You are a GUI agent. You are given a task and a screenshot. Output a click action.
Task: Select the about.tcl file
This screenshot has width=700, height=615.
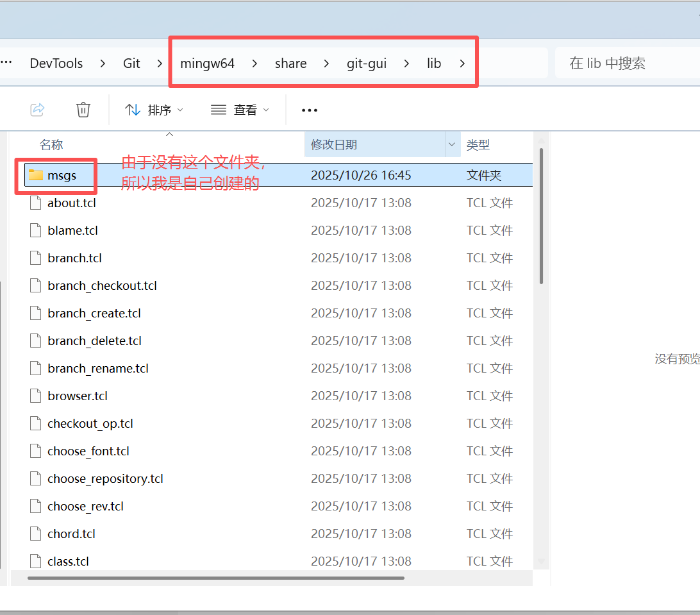tap(278, 203)
